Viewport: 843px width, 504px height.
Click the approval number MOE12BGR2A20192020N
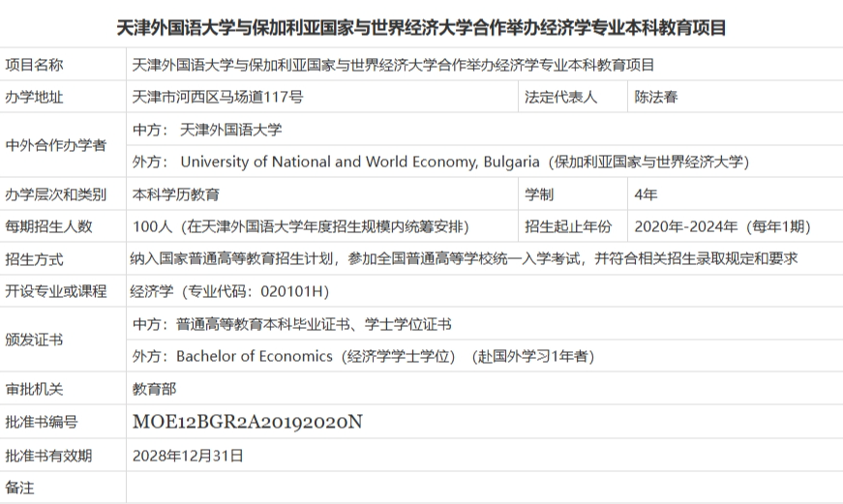(248, 422)
